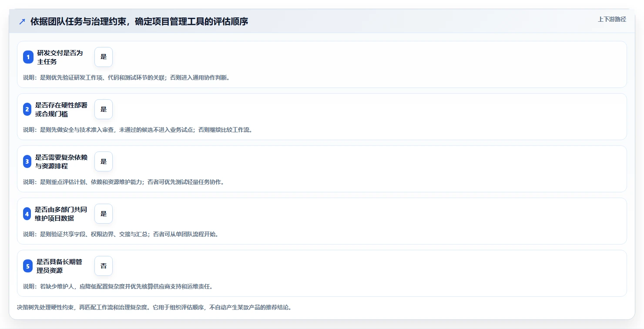Toggle the 是 answer for 是否存在硬性部署或合规门槛
The height and width of the screenshot is (329, 644).
[x=104, y=109]
